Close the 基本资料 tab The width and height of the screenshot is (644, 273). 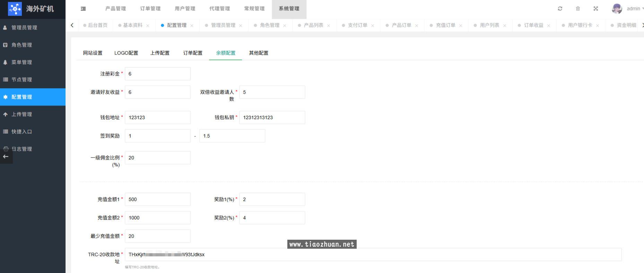coord(148,26)
